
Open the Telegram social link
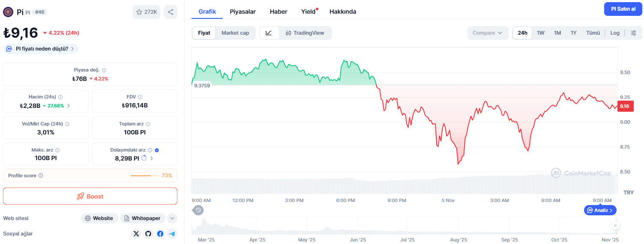(172, 234)
